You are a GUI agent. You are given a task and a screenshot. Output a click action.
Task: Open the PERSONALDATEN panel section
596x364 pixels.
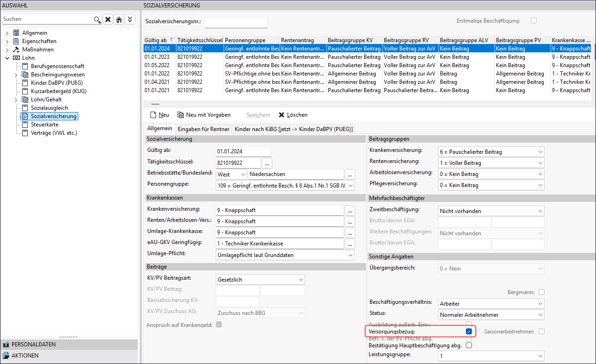[69, 345]
